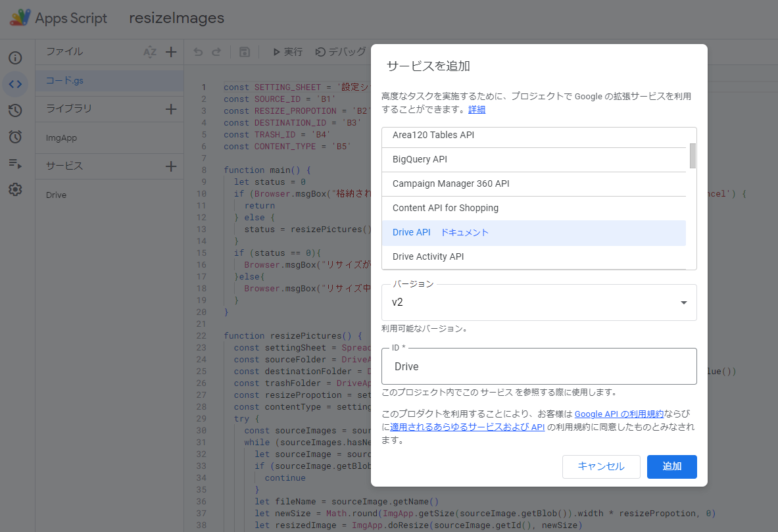Screen dimensions: 778x532
Task: Start debugging with デバッグ button
Action: coord(341,51)
